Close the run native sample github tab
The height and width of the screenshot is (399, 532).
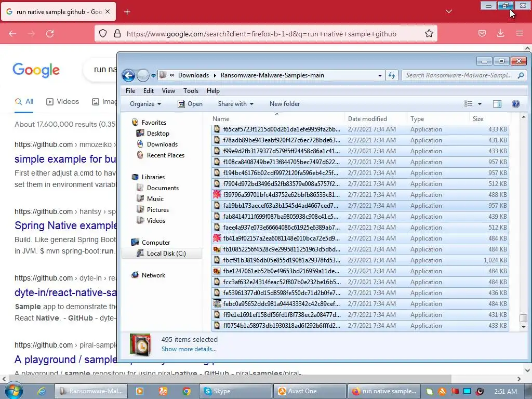pyautogui.click(x=108, y=11)
